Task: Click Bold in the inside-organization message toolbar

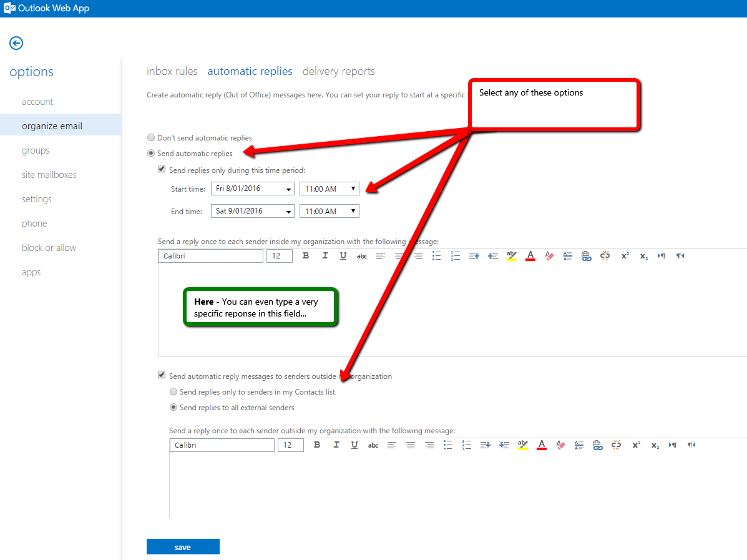Action: click(x=306, y=256)
